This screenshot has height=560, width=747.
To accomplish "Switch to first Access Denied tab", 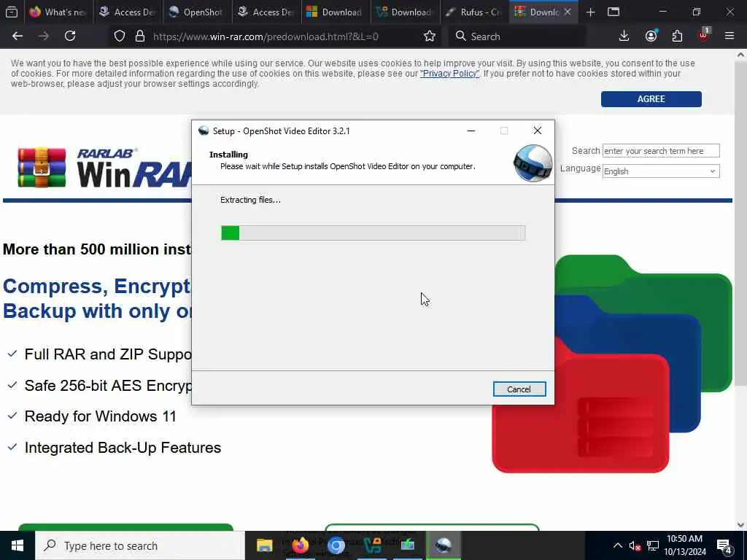I will tap(128, 12).
